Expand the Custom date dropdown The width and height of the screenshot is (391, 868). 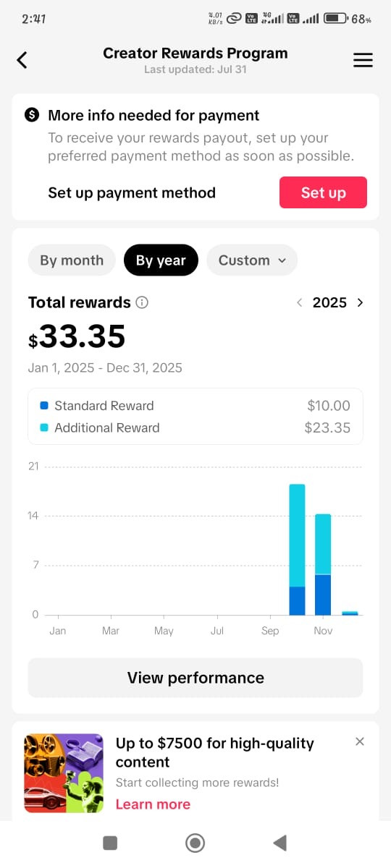click(252, 260)
